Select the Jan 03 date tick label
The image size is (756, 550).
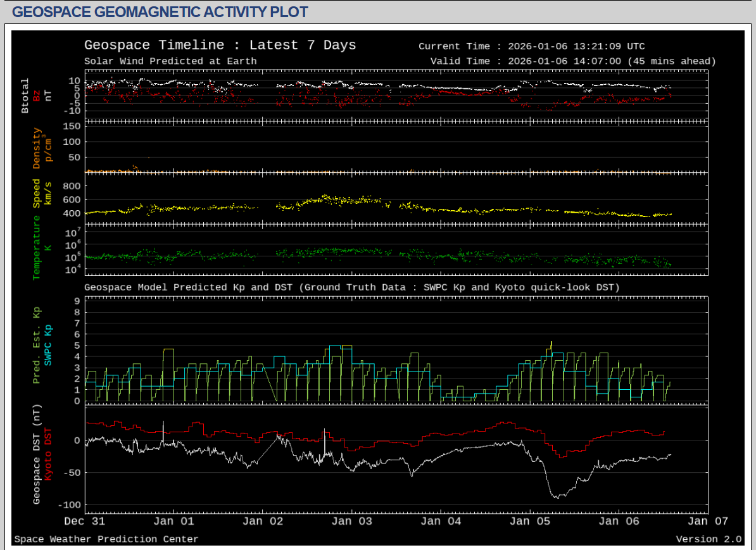(x=352, y=521)
